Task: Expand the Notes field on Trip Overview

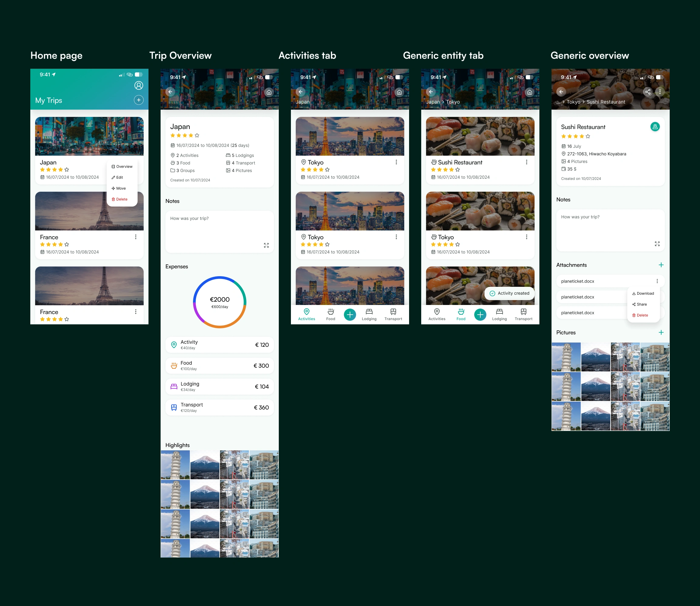Action: (x=266, y=245)
